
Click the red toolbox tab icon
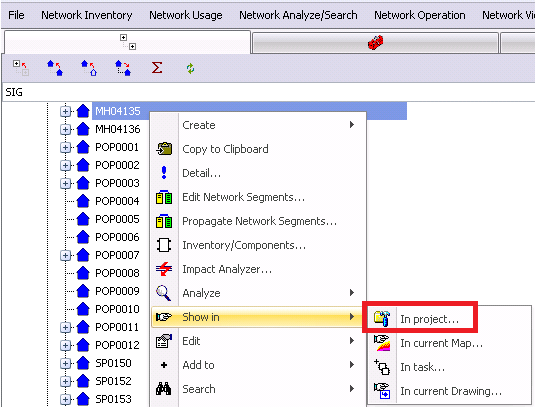point(375,43)
